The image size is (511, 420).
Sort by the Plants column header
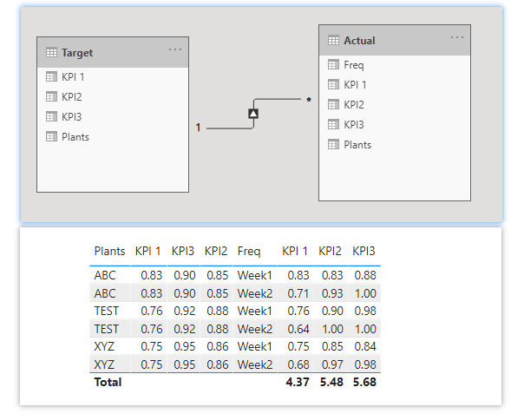point(109,251)
